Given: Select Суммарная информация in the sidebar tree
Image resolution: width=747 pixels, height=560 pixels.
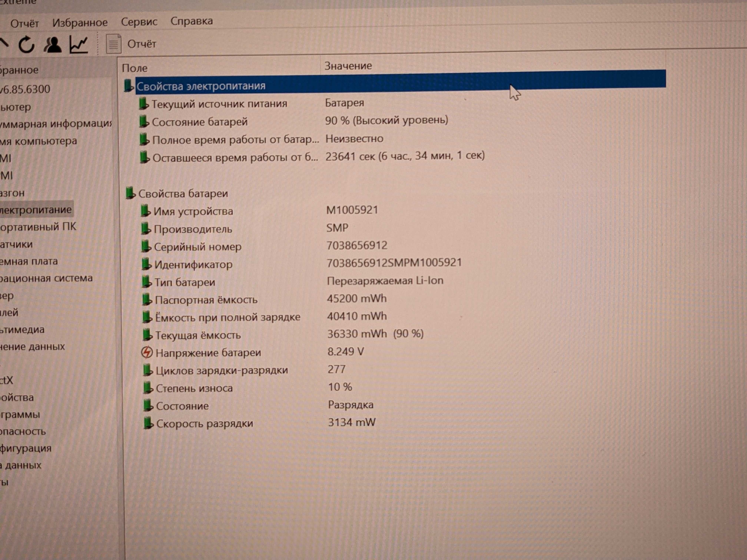Looking at the screenshot, I should point(56,124).
